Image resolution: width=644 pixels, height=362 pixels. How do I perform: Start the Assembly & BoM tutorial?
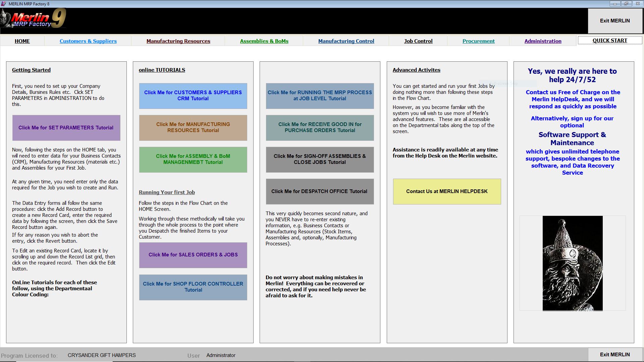[193, 159]
